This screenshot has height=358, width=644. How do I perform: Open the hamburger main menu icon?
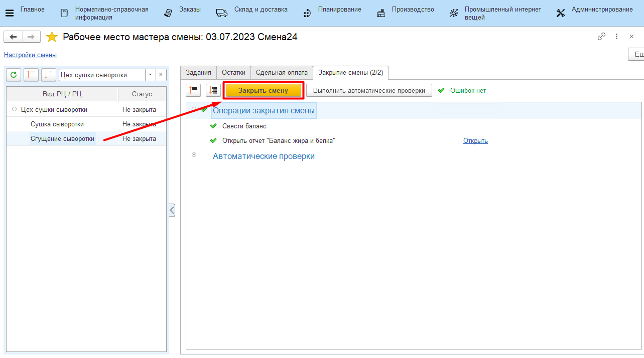point(10,13)
